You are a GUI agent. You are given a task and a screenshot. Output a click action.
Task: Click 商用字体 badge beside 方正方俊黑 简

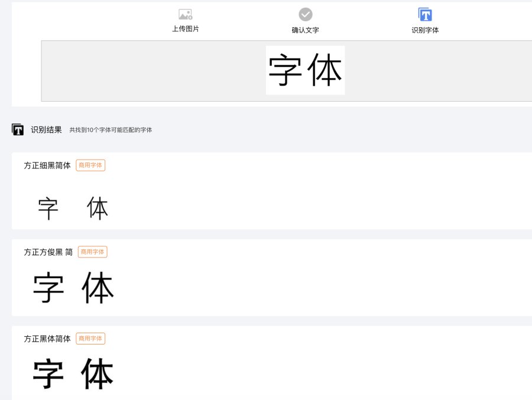tap(92, 252)
